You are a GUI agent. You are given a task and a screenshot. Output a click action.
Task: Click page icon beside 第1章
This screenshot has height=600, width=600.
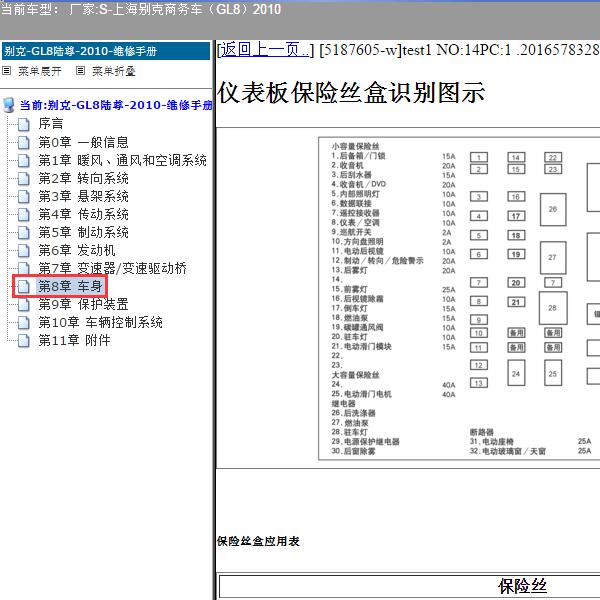(x=24, y=160)
